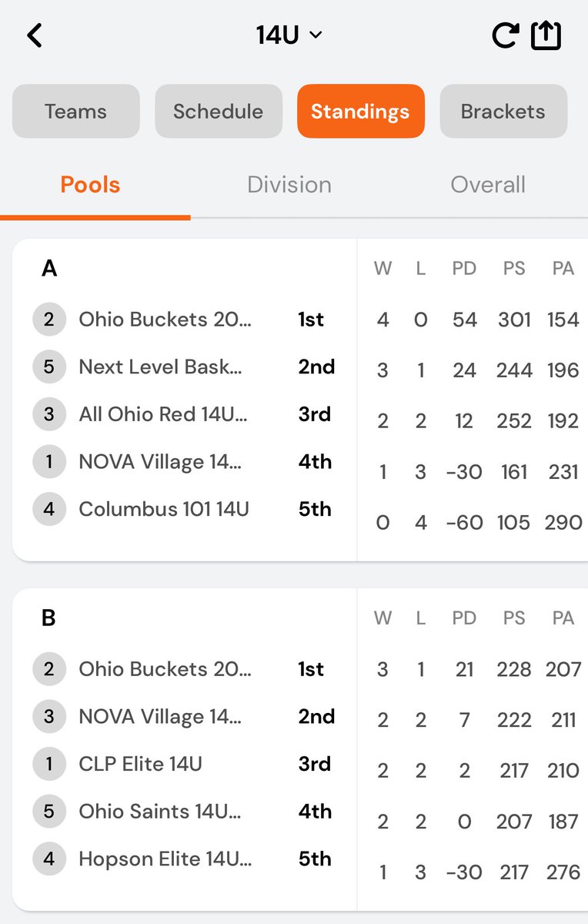Screen dimensions: 588x924
Task: Open the Schedule tab
Action: point(219,111)
